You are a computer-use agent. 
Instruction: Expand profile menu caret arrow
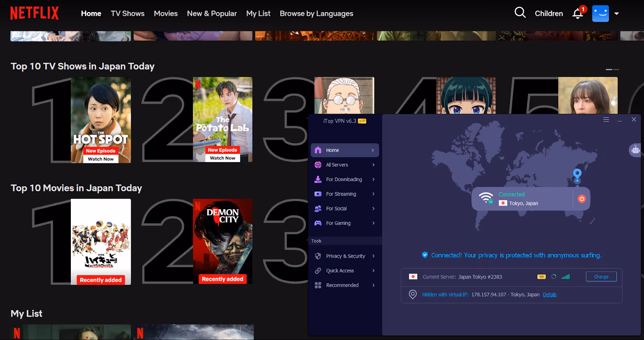[x=616, y=14]
